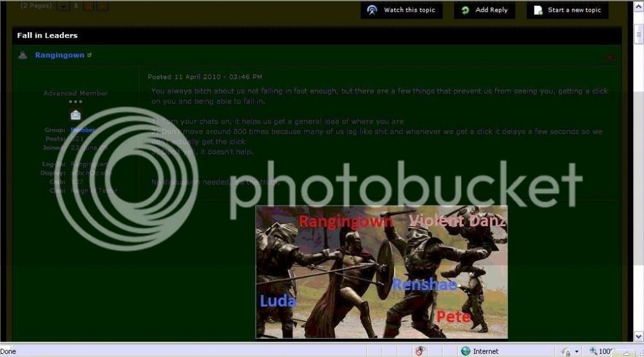Screen dimensions: 644x357
Task: Click the Posted 11 April 2010 timestamp
Action: point(205,77)
